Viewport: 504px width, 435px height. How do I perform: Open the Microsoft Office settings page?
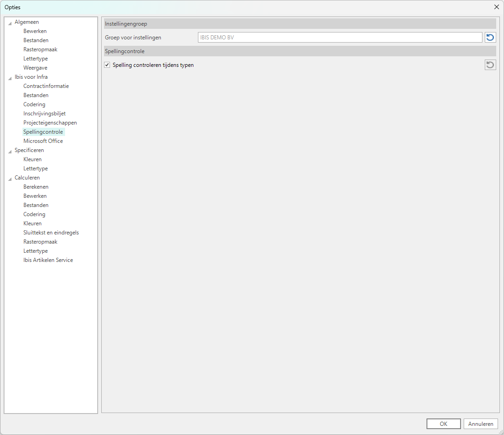43,141
